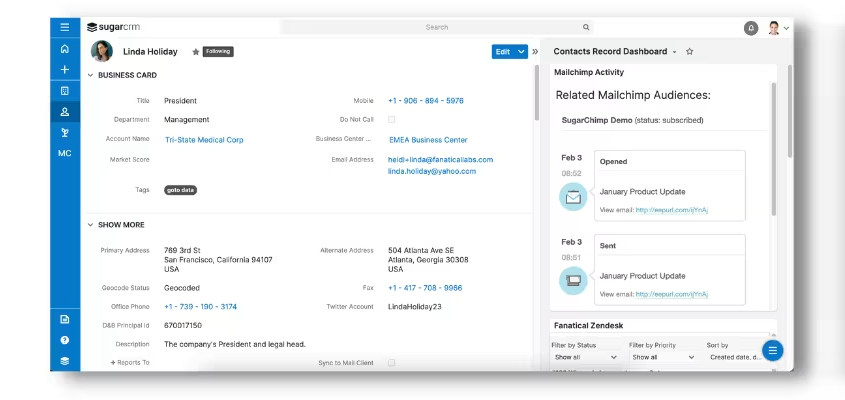
Task: Open the help question mark icon
Action: [x=65, y=340]
